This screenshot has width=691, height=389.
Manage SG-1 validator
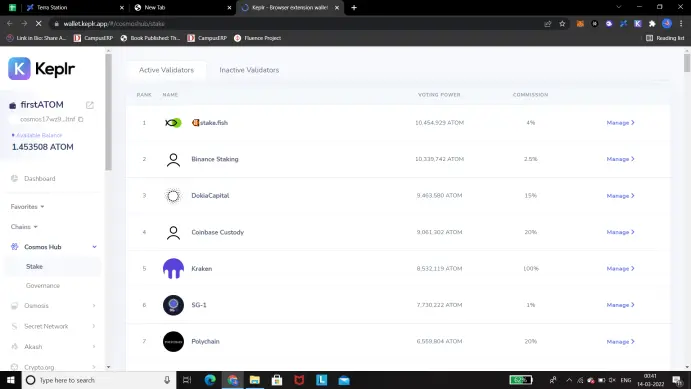(x=620, y=305)
